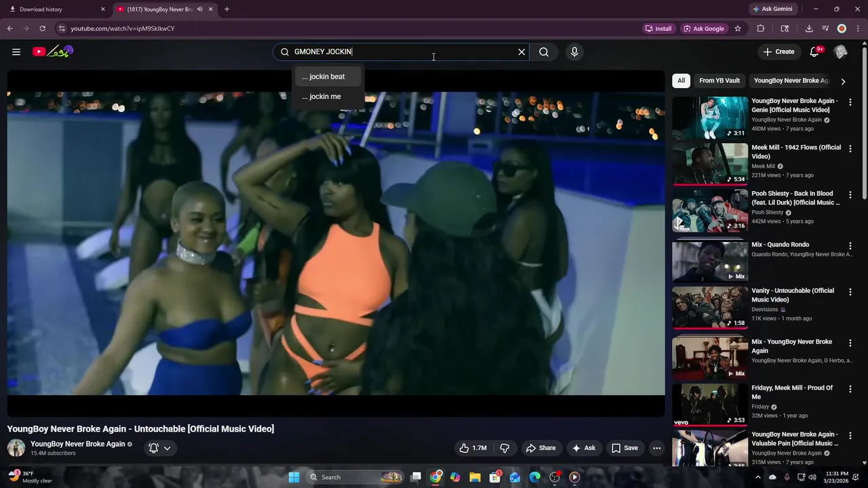The image size is (868, 488).
Task: Open options for 1942 Flows video
Action: pos(850,148)
